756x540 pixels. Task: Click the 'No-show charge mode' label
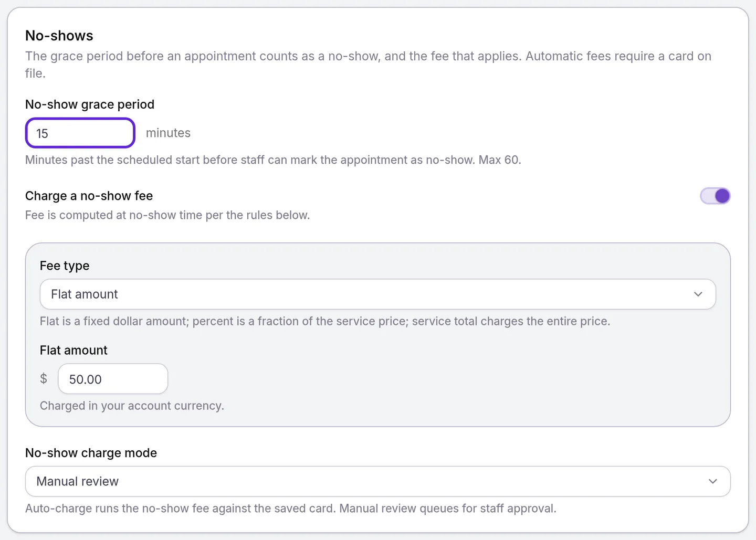pos(91,453)
